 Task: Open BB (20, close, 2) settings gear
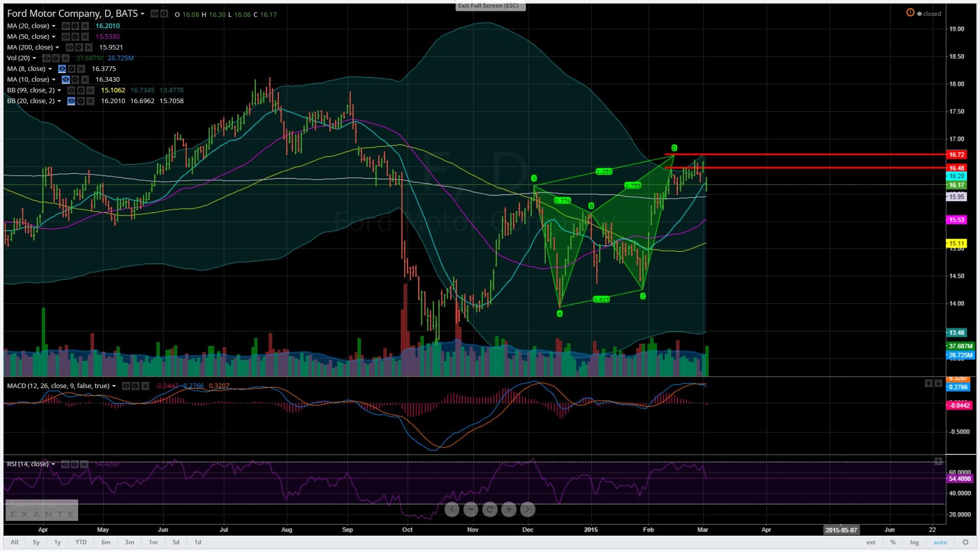coord(81,101)
